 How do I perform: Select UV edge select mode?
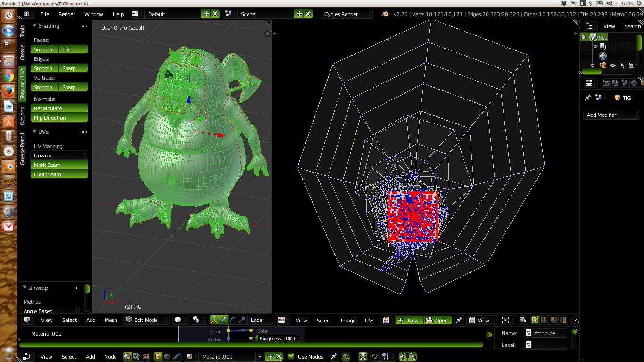(544, 320)
